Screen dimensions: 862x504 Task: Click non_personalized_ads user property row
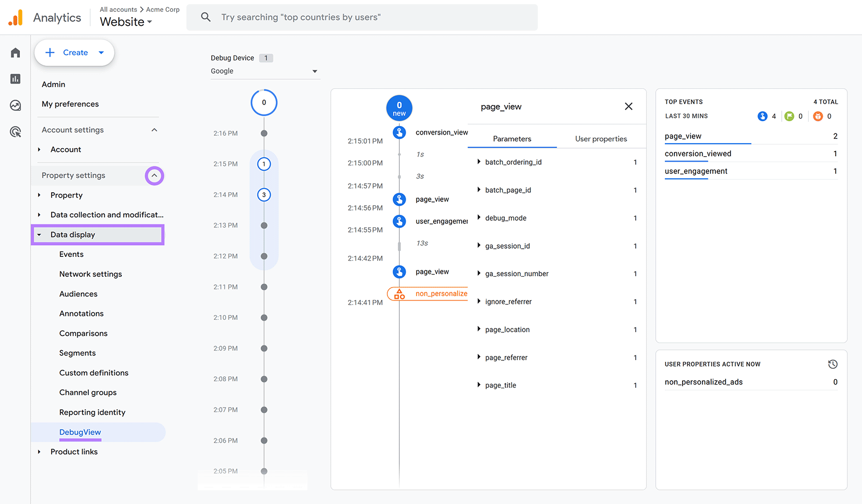[751, 382]
